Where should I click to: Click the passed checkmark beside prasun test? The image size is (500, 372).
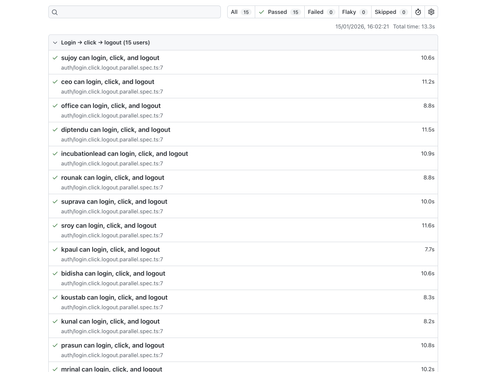[55, 346]
